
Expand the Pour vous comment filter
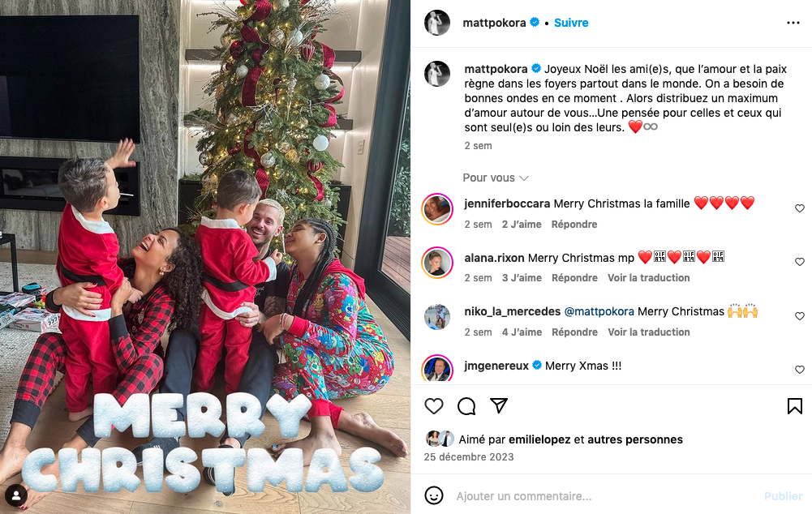tap(496, 178)
